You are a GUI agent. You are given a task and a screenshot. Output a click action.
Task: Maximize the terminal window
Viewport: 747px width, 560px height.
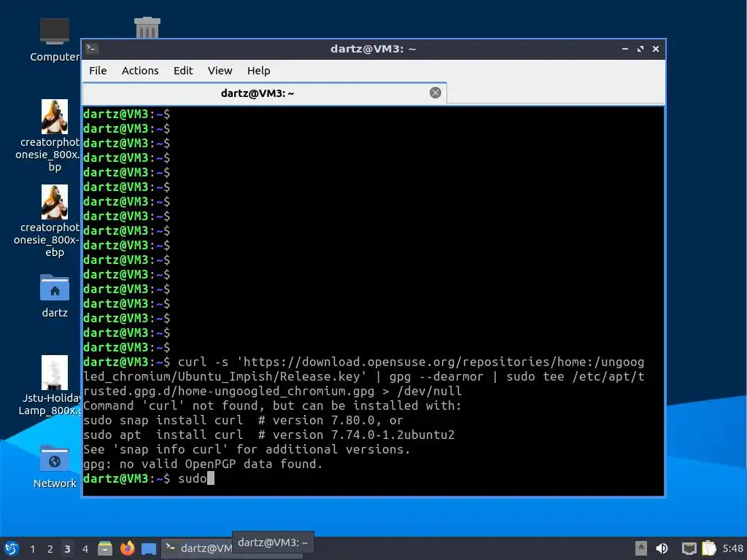(640, 49)
